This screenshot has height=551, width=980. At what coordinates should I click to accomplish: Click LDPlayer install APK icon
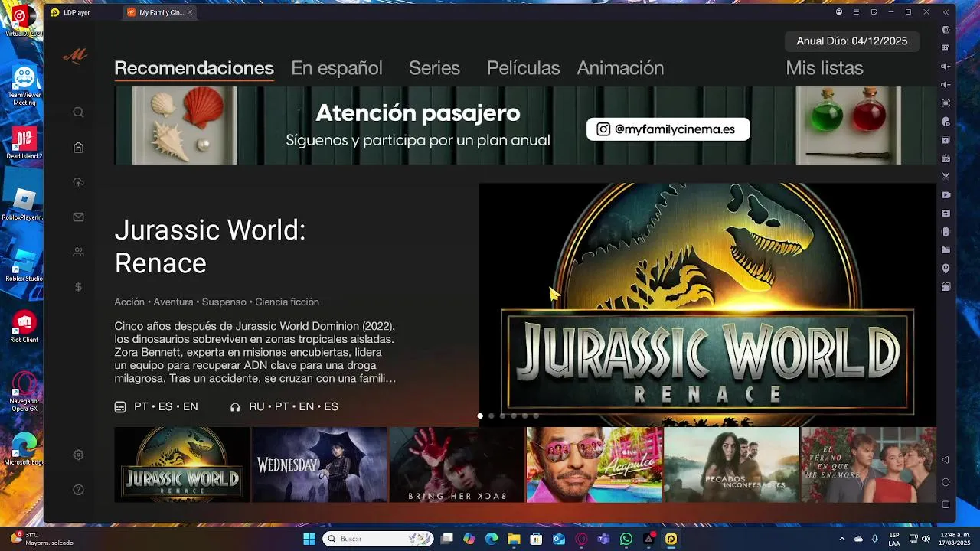[946, 158]
